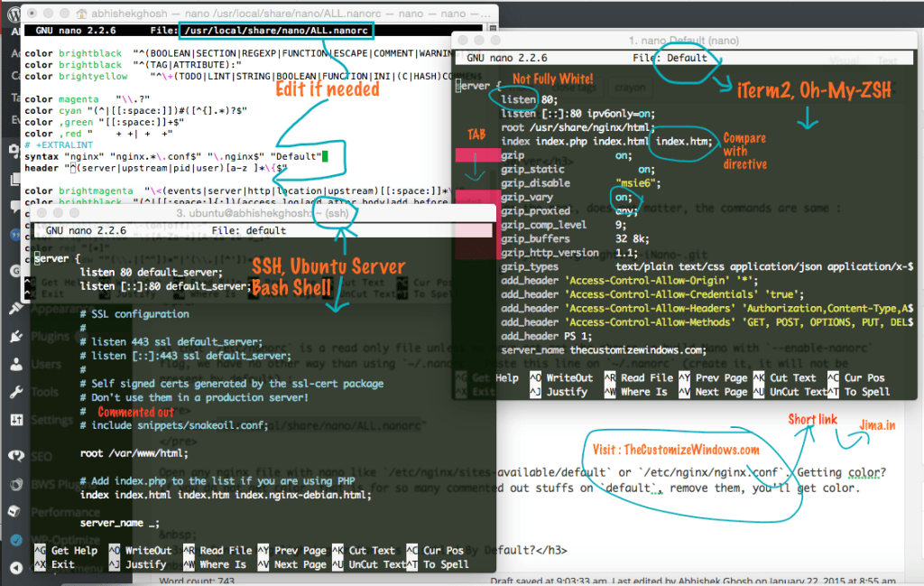Viewport: 924px width, 586px height.
Task: Open Tools wrench icon in WordPress sidebar
Action: [x=16, y=392]
